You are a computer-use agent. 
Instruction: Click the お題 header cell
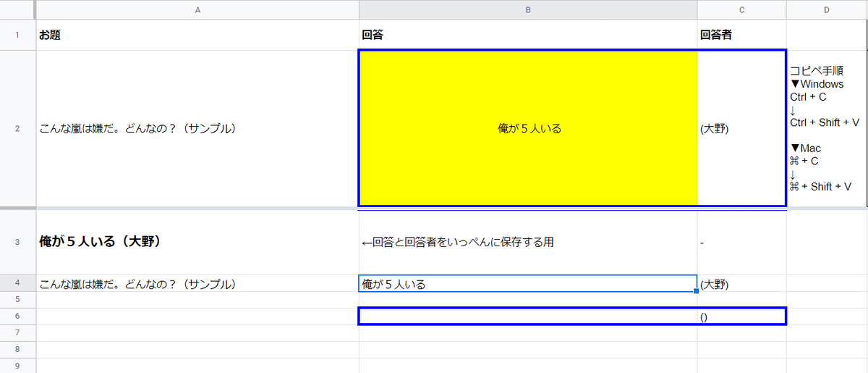(197, 35)
